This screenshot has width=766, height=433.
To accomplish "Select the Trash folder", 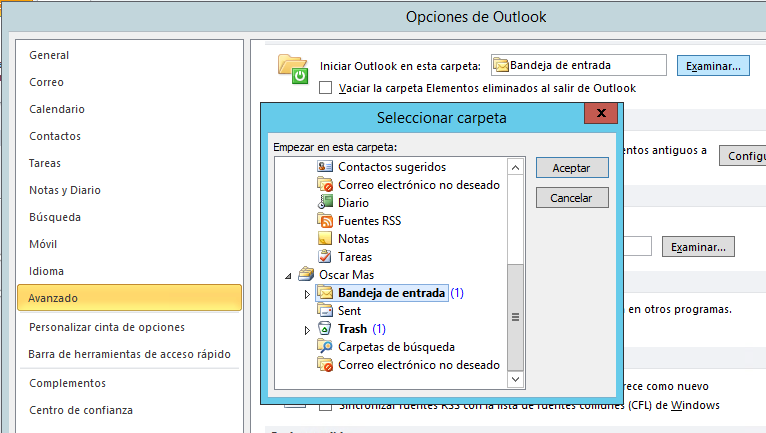I will pos(352,328).
